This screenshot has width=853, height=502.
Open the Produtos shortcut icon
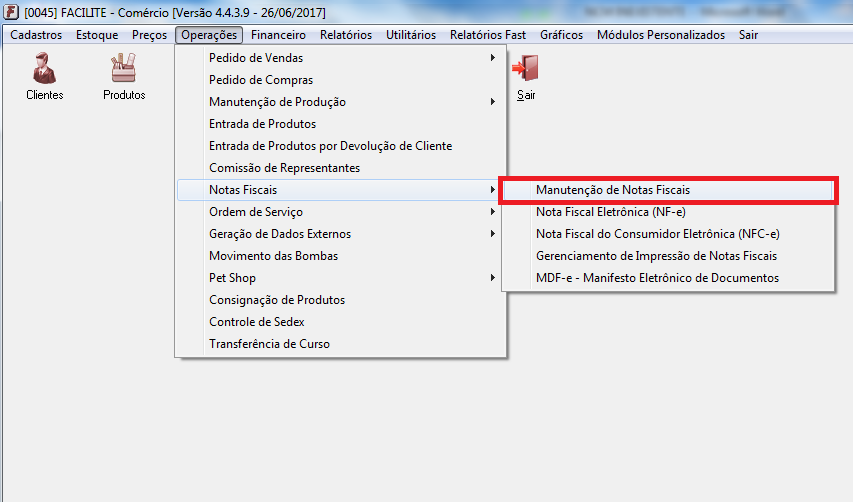click(x=124, y=76)
